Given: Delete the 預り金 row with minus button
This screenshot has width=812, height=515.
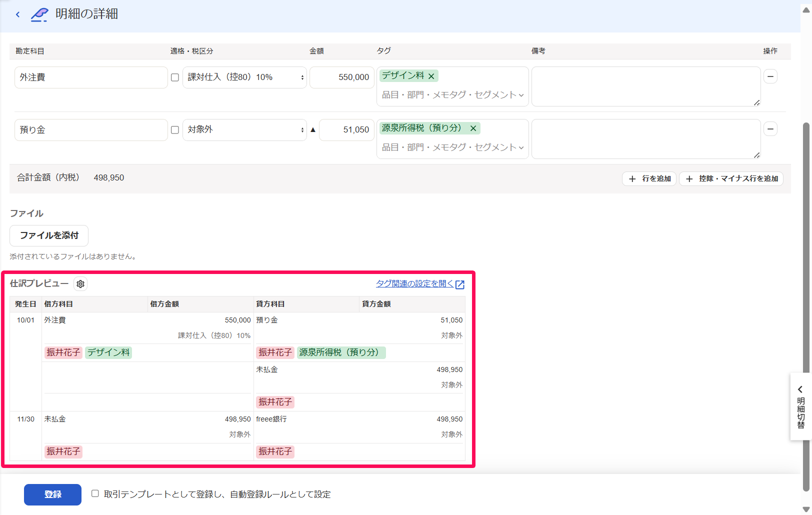Looking at the screenshot, I should pyautogui.click(x=770, y=129).
